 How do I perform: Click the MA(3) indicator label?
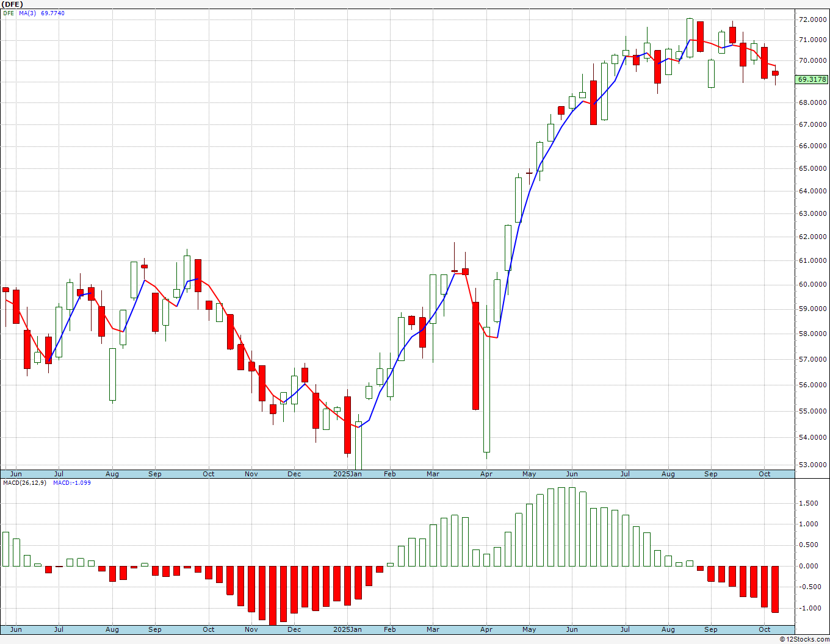coord(27,13)
